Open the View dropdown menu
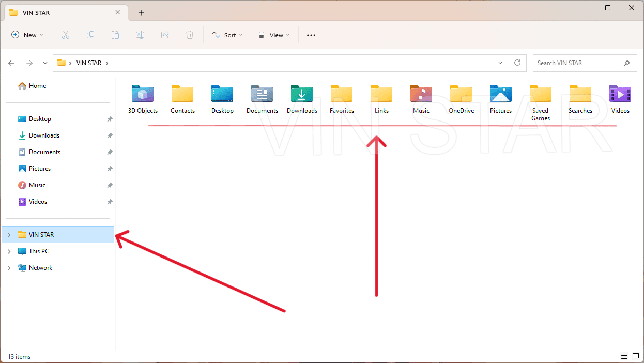The width and height of the screenshot is (644, 363). 274,35
